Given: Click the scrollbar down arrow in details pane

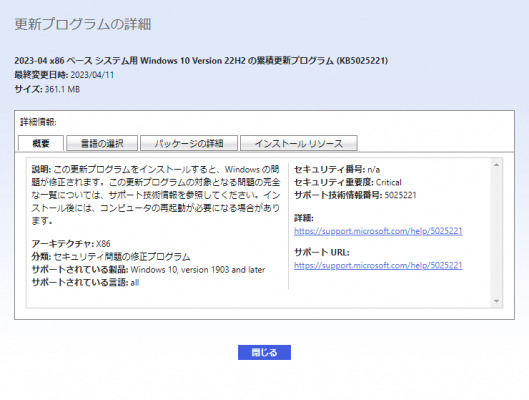Looking at the screenshot, I should (496, 301).
